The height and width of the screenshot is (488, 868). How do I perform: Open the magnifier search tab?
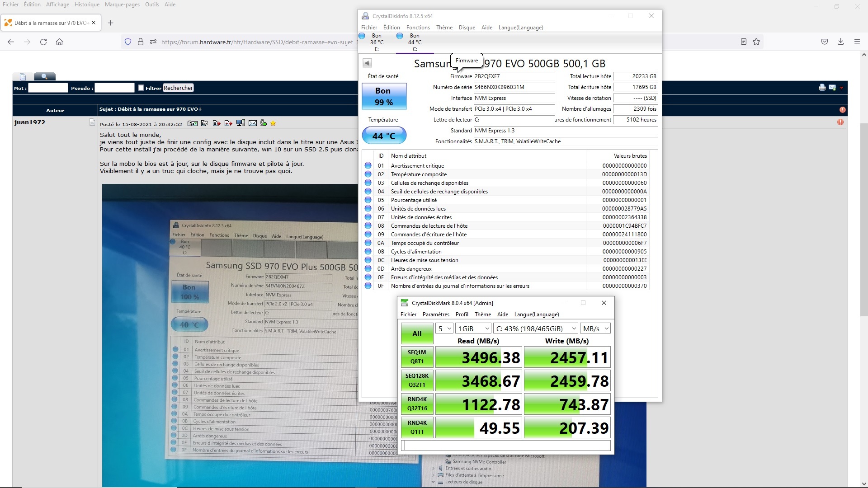44,76
